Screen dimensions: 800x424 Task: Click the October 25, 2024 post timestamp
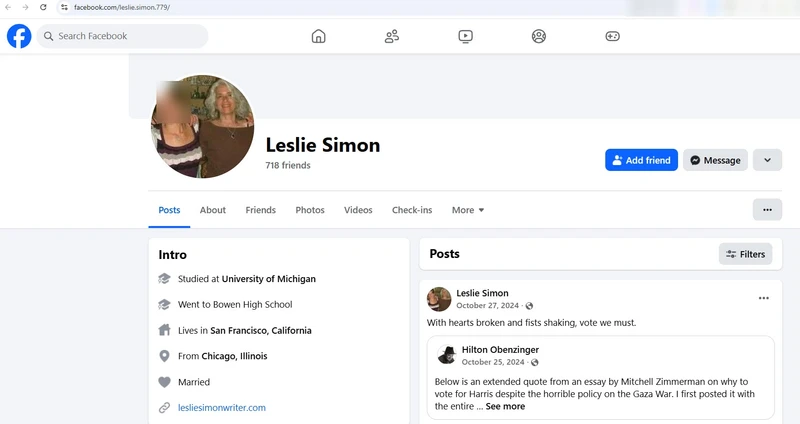[493, 362]
